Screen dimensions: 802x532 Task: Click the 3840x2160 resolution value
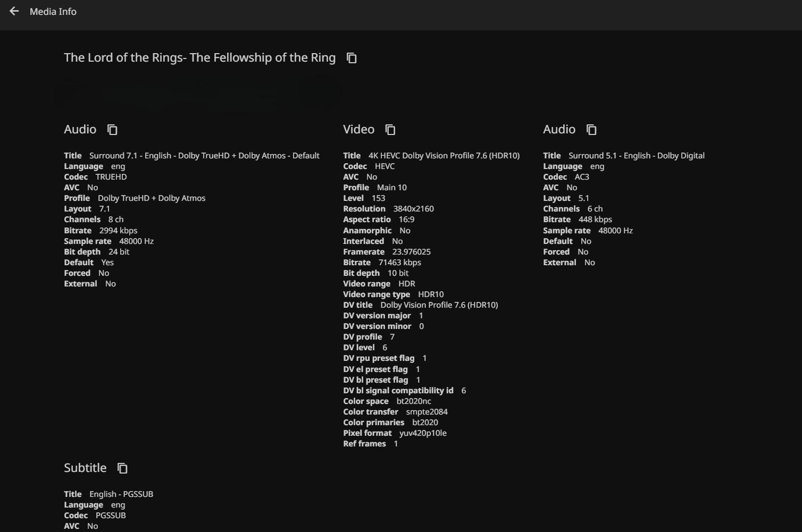pos(413,209)
